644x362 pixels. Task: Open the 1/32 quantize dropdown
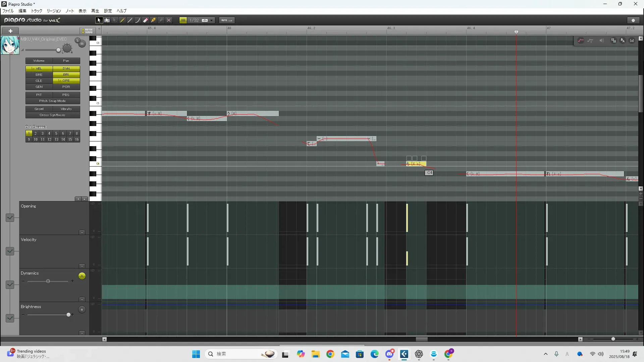[x=212, y=20]
